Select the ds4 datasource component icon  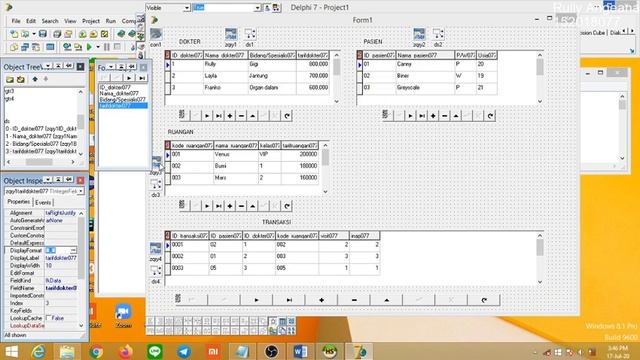156,271
